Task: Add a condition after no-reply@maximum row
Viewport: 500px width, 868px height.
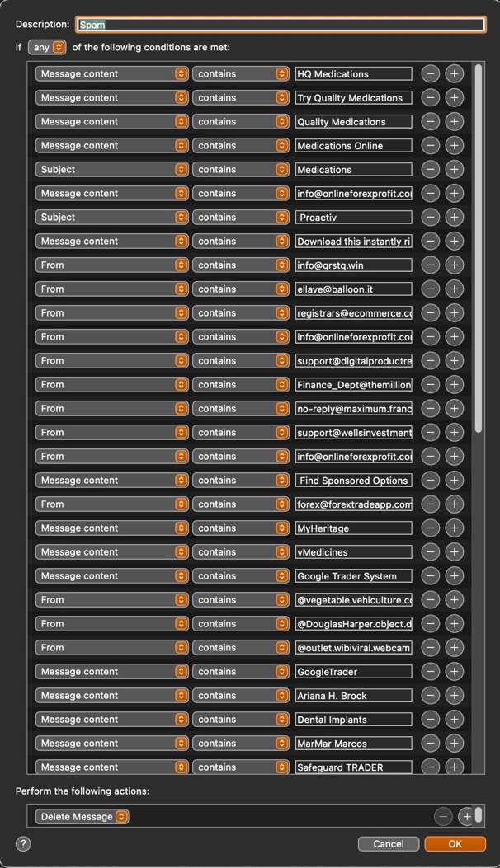Action: [x=454, y=408]
